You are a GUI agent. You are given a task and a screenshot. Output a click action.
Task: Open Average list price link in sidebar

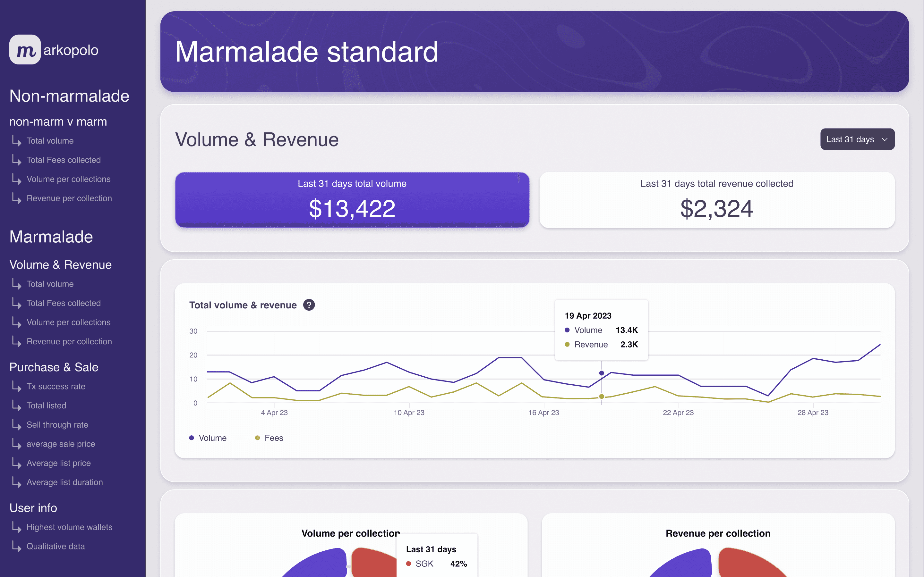point(58,463)
